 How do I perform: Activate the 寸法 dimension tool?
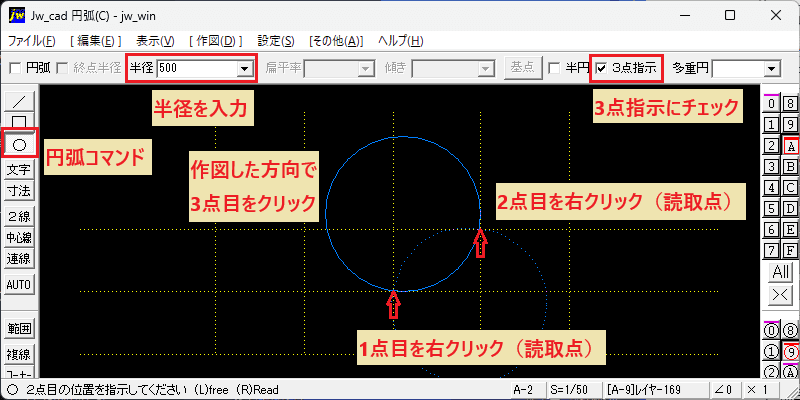19,191
